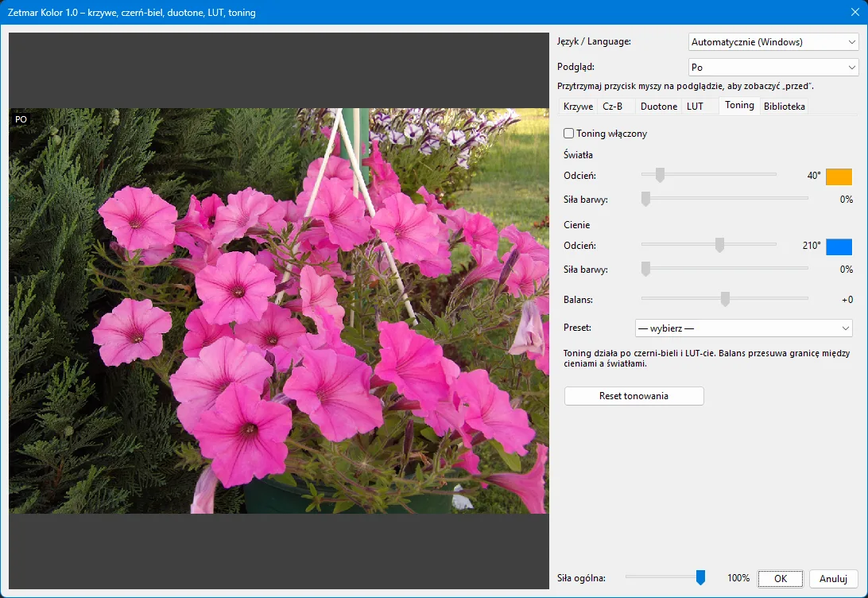The height and width of the screenshot is (598, 868).
Task: Click the orange highlights color swatch
Action: [x=839, y=177]
